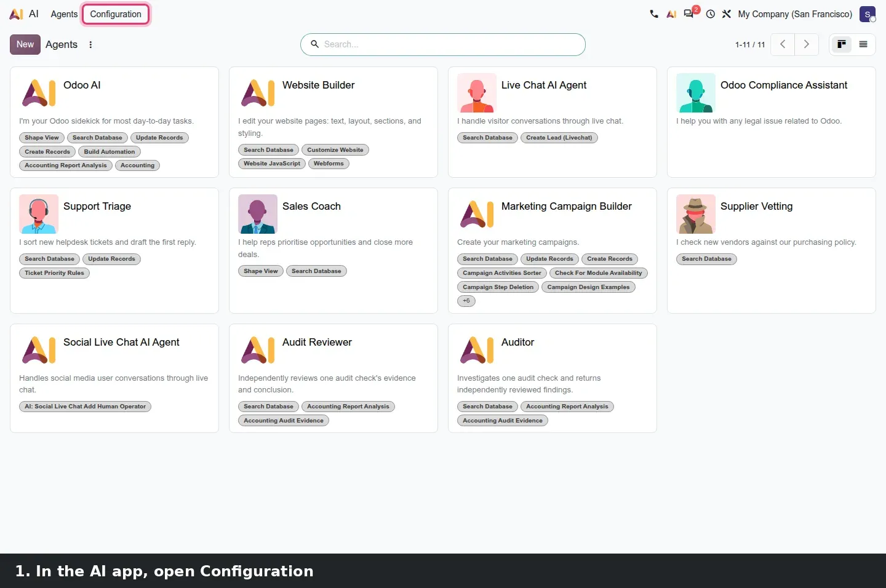
Task: Click the Check For Module Availability tag
Action: (x=599, y=273)
